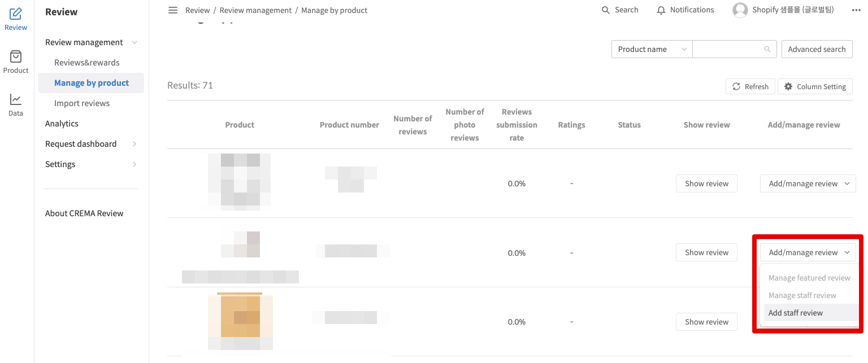Open the Review section in left rail
The image size is (868, 363).
point(16,19)
